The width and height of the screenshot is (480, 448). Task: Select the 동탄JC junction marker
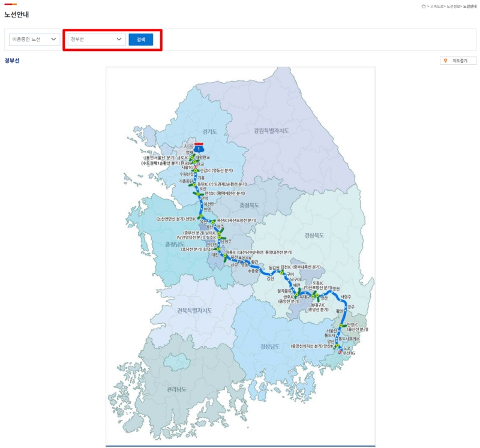tap(194, 185)
